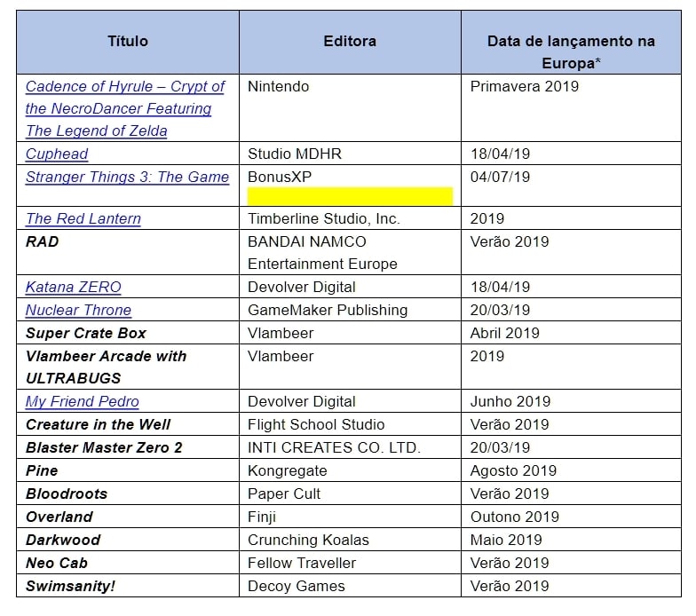Select the Creature in the Well title

click(98, 424)
